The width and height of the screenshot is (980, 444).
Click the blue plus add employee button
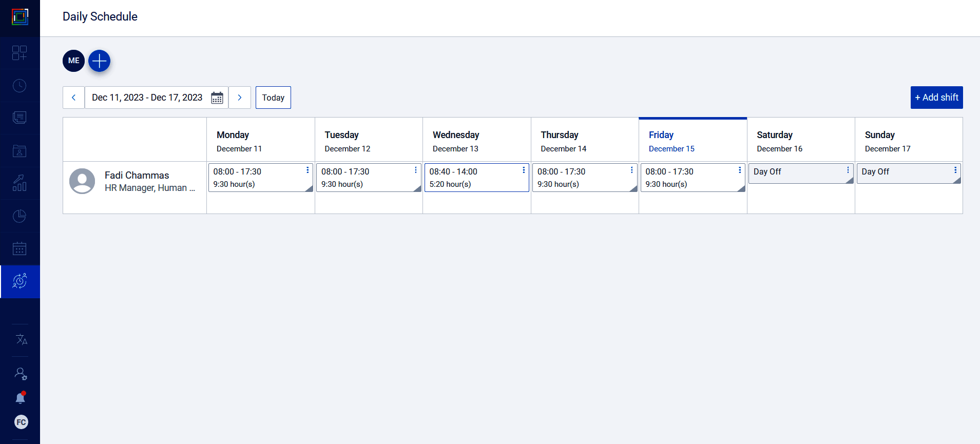100,61
